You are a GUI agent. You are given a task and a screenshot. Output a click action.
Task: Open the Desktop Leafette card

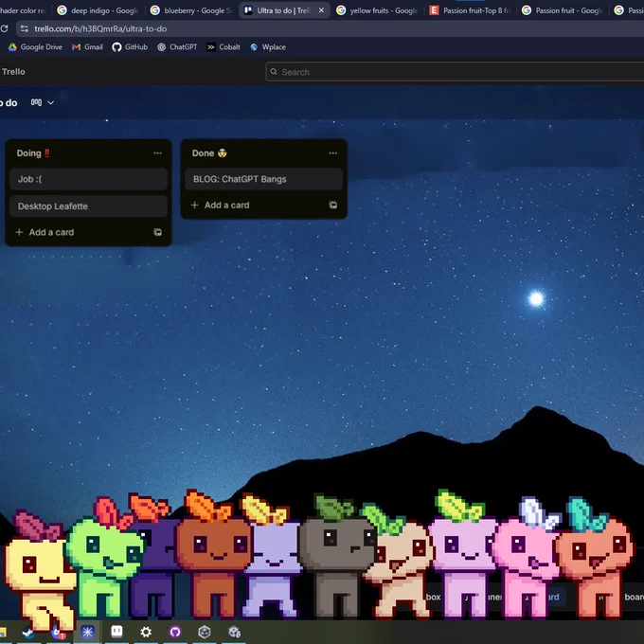pos(88,206)
